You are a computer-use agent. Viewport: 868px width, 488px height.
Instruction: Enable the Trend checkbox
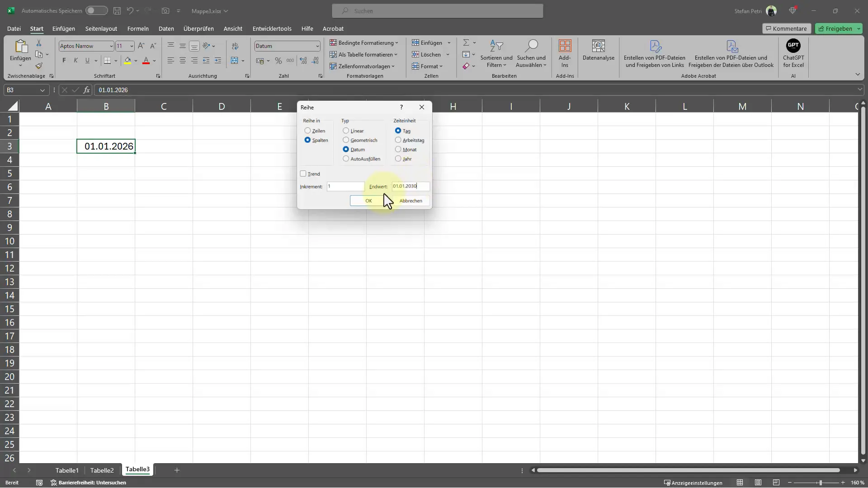[x=303, y=174]
